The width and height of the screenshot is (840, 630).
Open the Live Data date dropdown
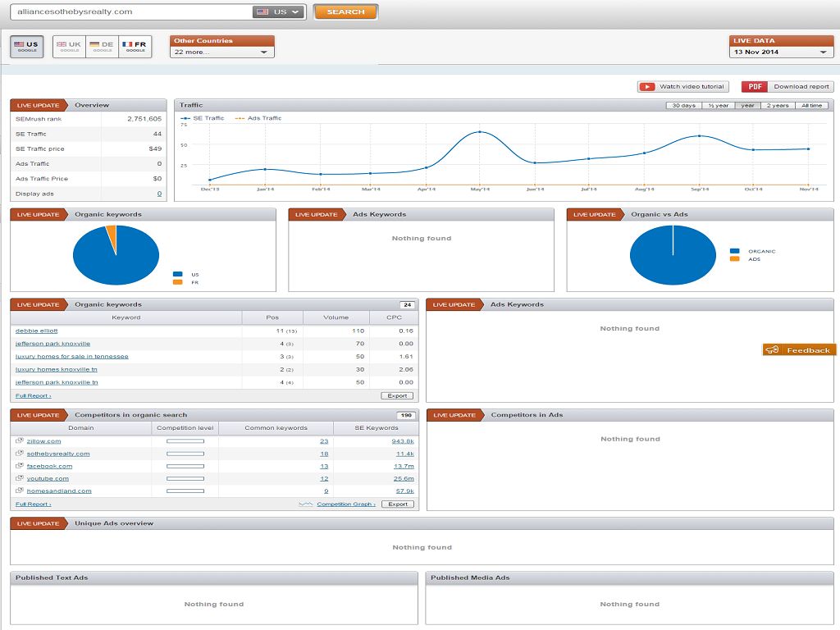pos(781,52)
